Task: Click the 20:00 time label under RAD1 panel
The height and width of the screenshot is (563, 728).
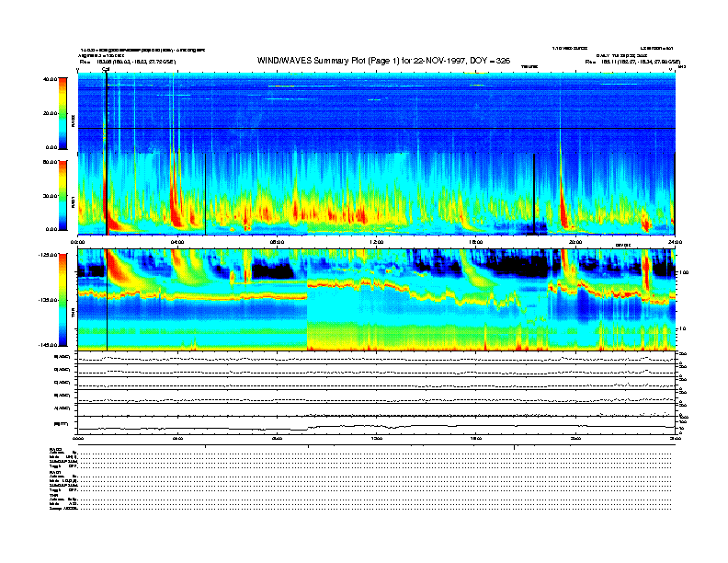Action: (x=575, y=242)
